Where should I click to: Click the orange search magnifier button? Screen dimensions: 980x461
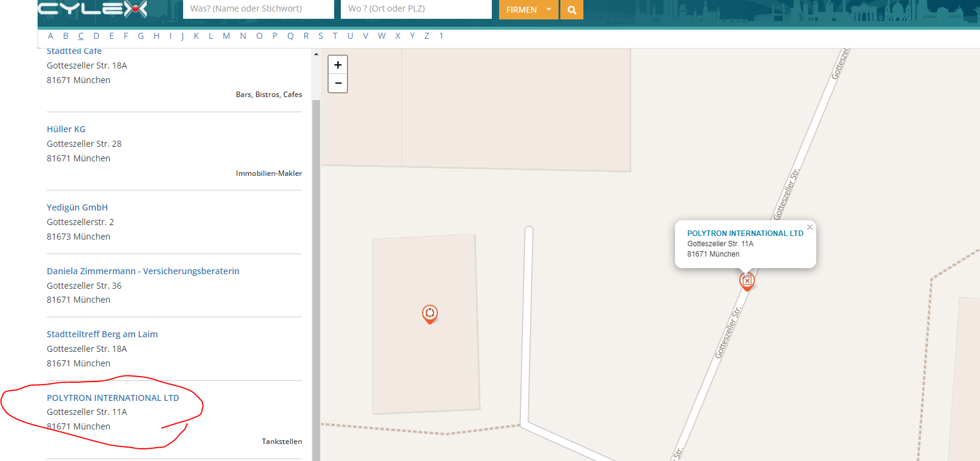click(571, 10)
